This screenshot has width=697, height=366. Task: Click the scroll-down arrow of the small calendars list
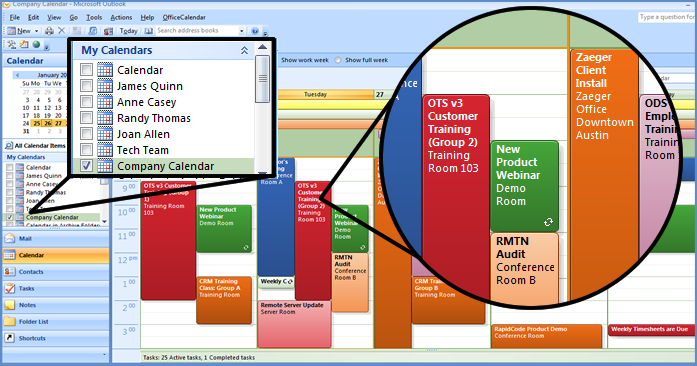coord(104,221)
